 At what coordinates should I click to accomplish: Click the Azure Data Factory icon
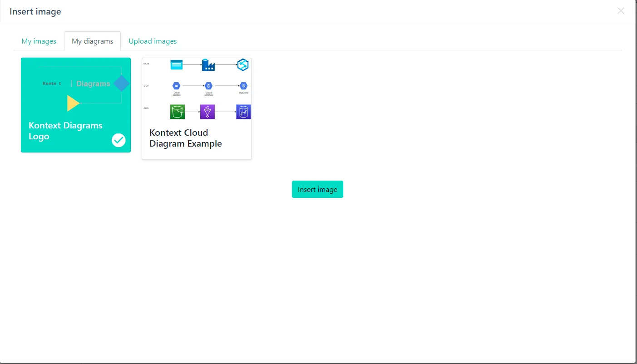(x=208, y=65)
